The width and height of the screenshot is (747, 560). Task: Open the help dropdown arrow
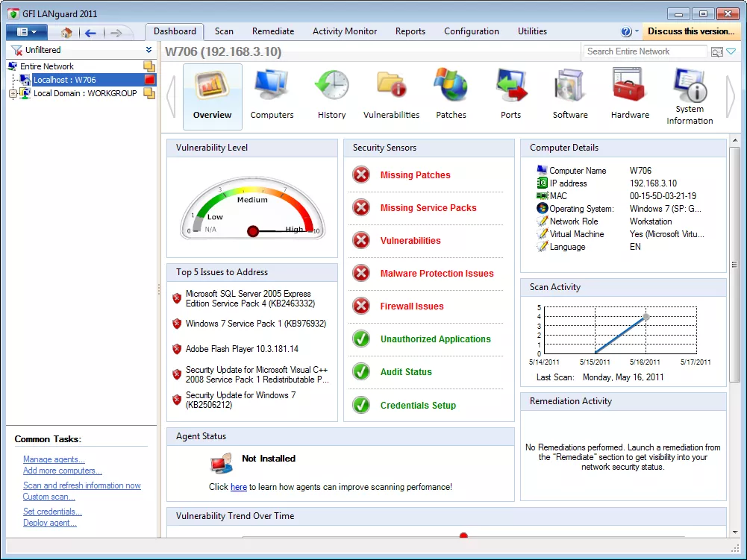(637, 31)
